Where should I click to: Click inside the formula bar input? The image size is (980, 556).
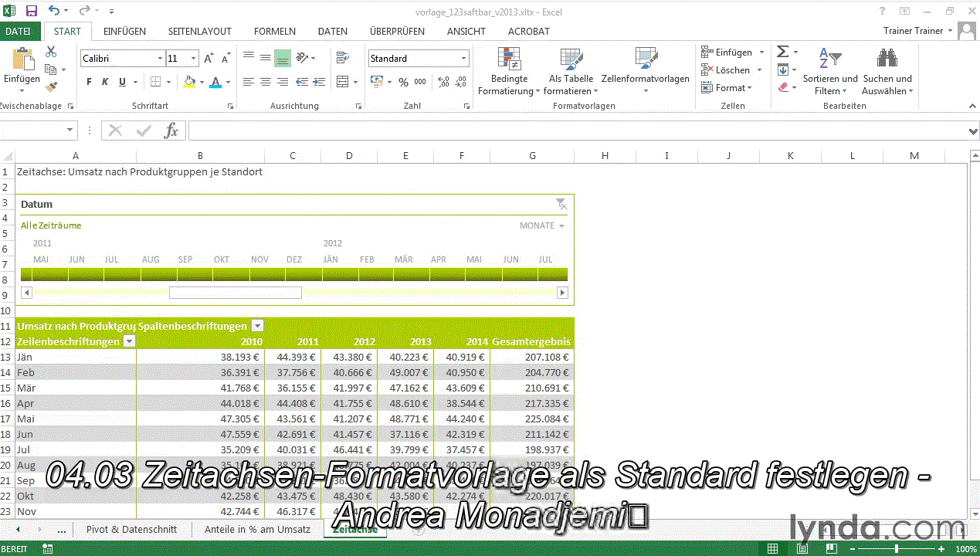577,131
